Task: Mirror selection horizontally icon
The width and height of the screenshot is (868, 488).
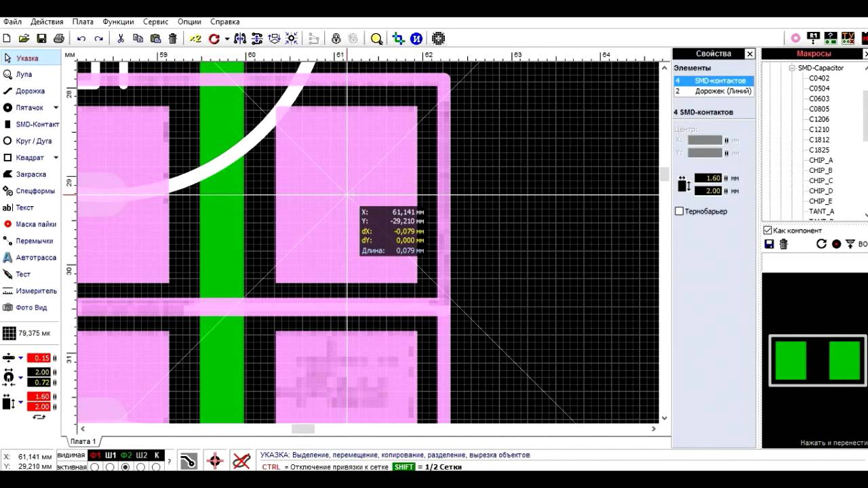Action: coord(239,39)
